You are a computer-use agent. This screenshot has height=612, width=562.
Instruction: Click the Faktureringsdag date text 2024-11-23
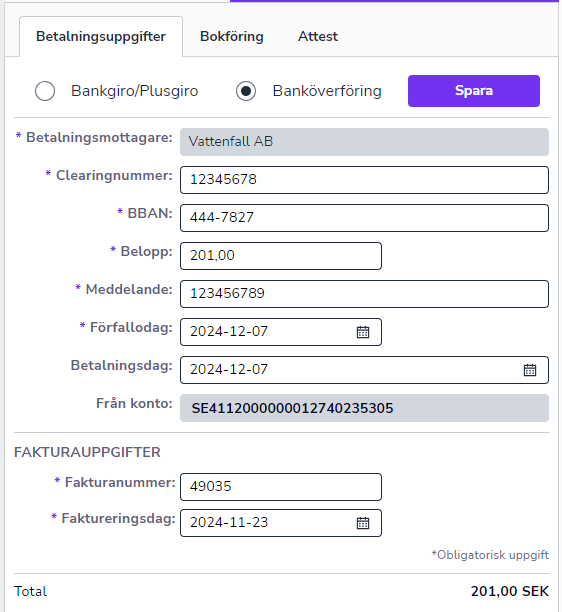(x=229, y=523)
